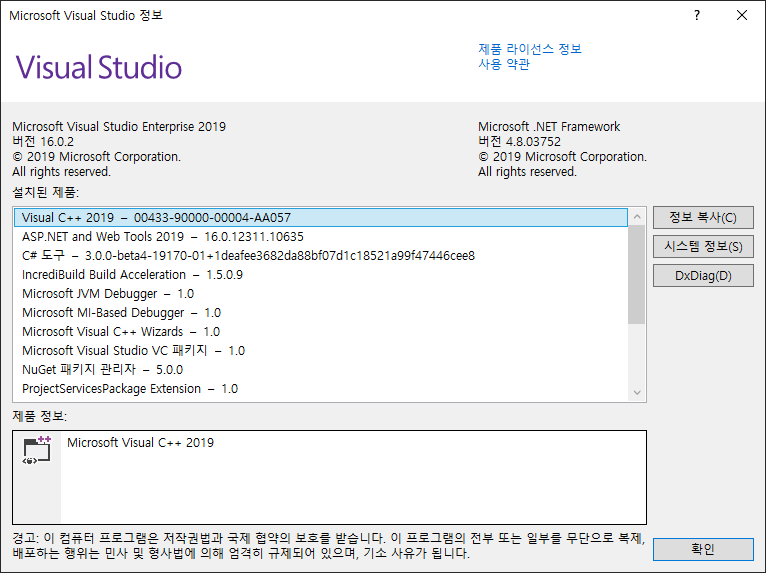The width and height of the screenshot is (766, 573).
Task: Open 제품 라이선스 정보 link
Action: [530, 49]
